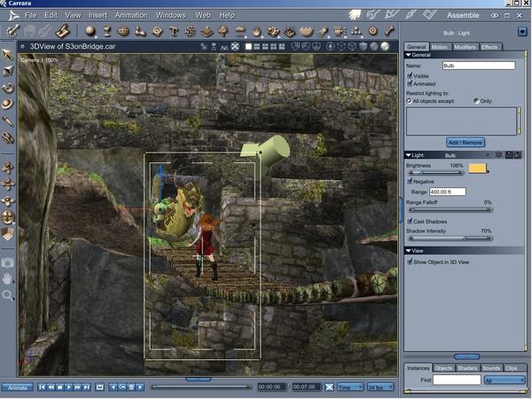Screen dimensions: 532x399
Task: Select the vertex mesh modeler icon
Action: click(x=123, y=32)
